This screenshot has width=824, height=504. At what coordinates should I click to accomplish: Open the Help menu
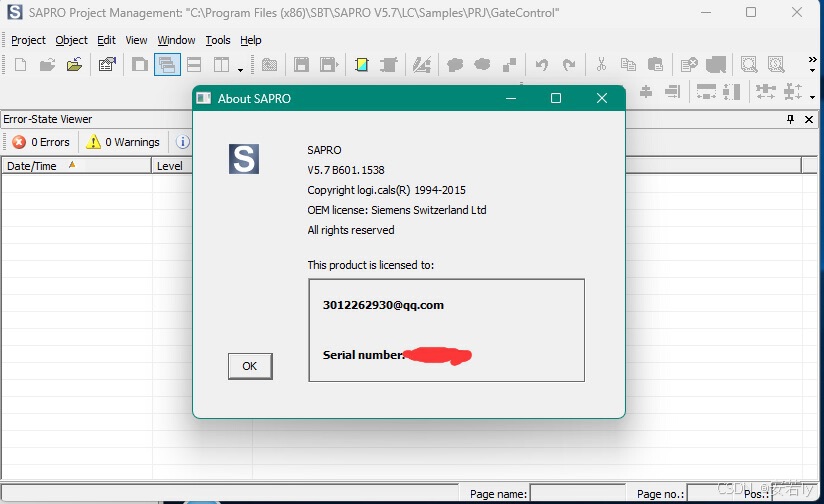point(251,40)
